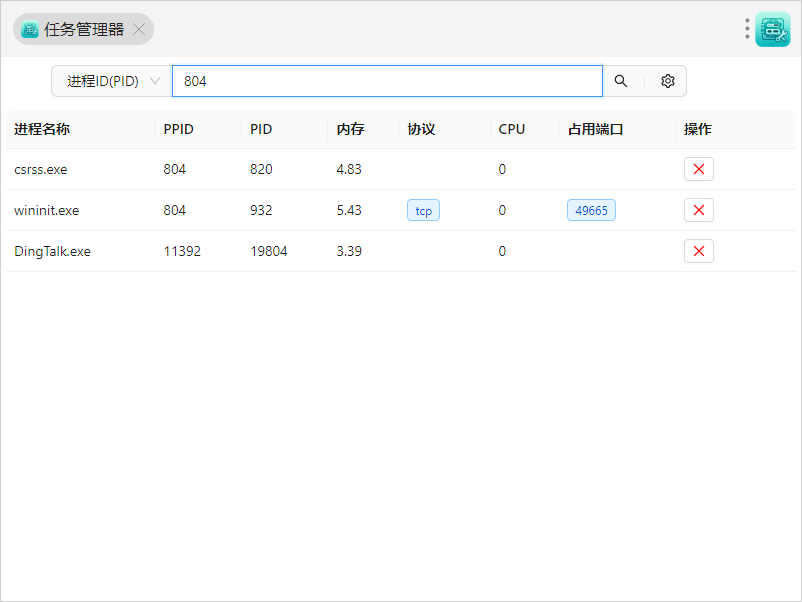Click the CPU column header

pos(511,129)
